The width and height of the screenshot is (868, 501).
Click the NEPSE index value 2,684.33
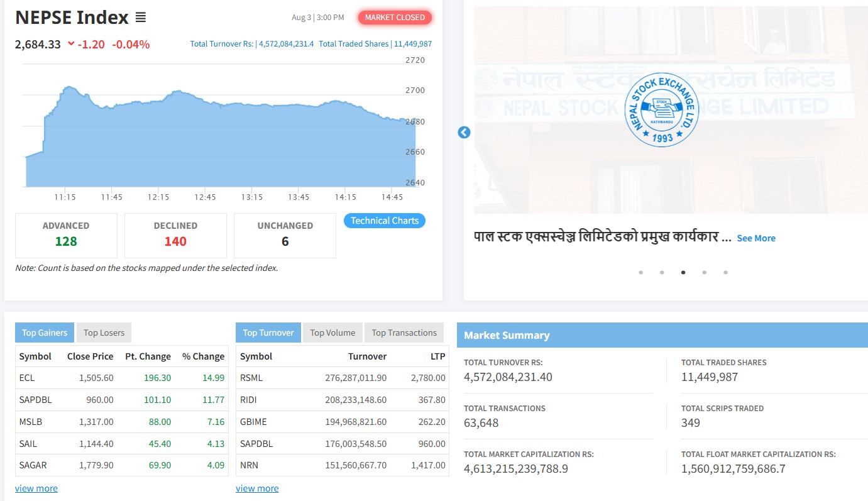tap(38, 44)
